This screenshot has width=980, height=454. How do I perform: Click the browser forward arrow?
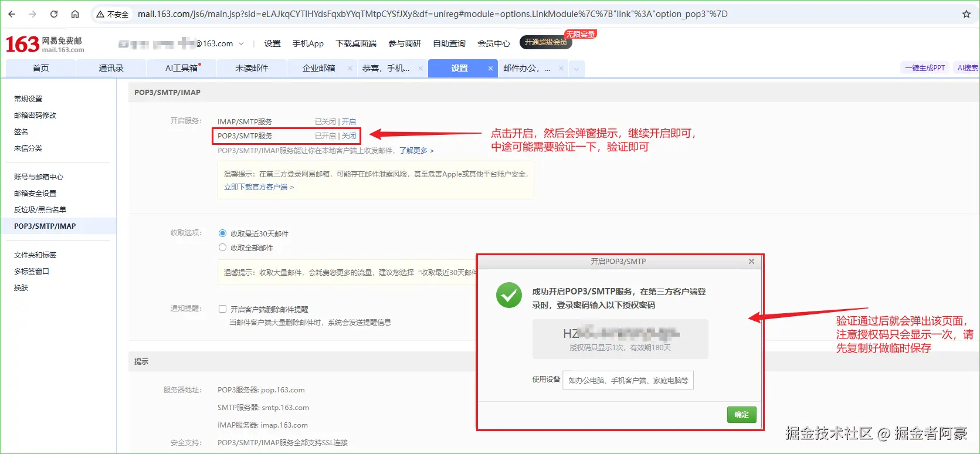33,14
